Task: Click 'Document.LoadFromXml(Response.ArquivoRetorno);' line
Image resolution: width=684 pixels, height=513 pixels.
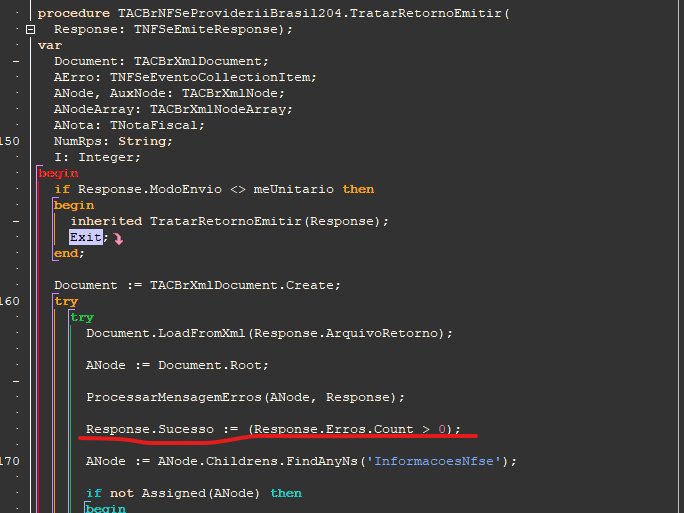Action: [270, 334]
